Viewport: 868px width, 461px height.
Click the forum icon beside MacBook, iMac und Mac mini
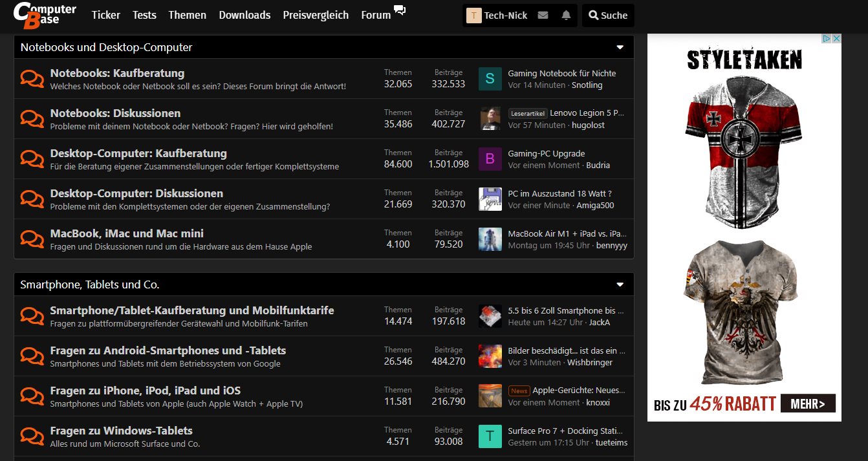pyautogui.click(x=32, y=239)
